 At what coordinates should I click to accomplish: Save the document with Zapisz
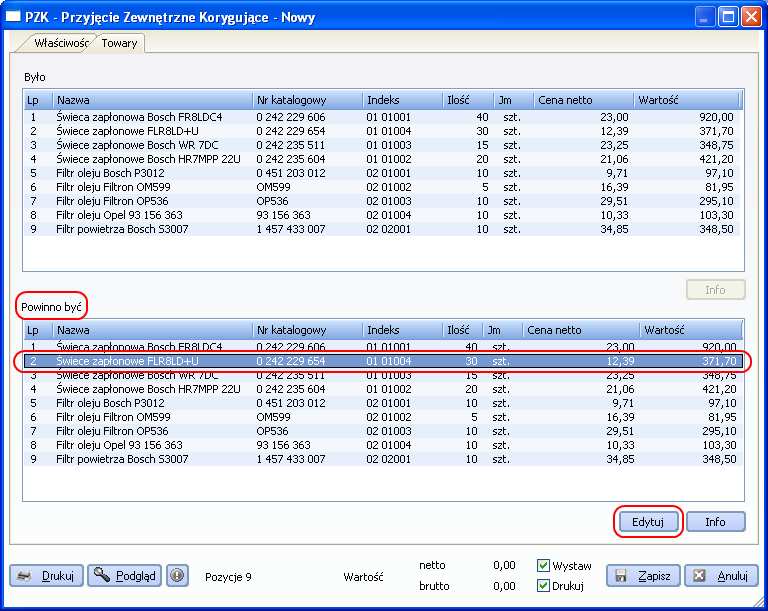pyautogui.click(x=643, y=576)
